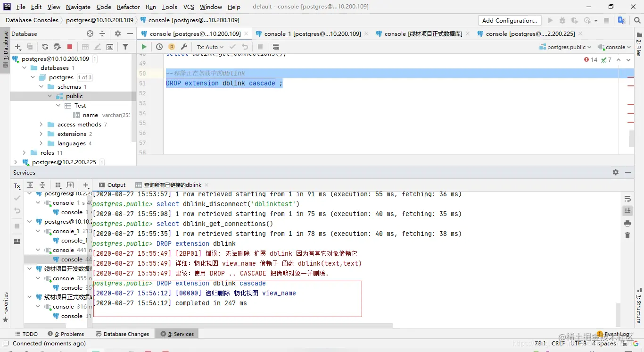Image resolution: width=644 pixels, height=352 pixels.
Task: Click the red Disconnect square in Database toolbar
Action: (x=70, y=47)
